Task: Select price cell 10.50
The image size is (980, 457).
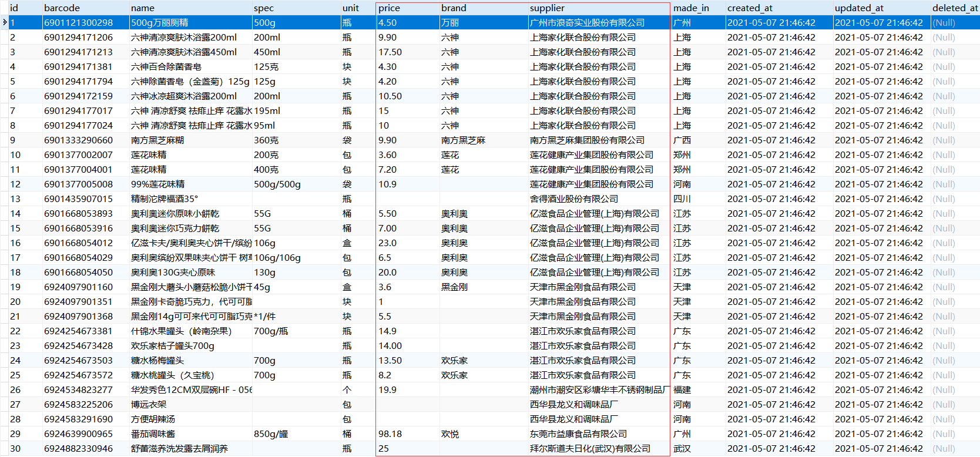Action: [408, 96]
